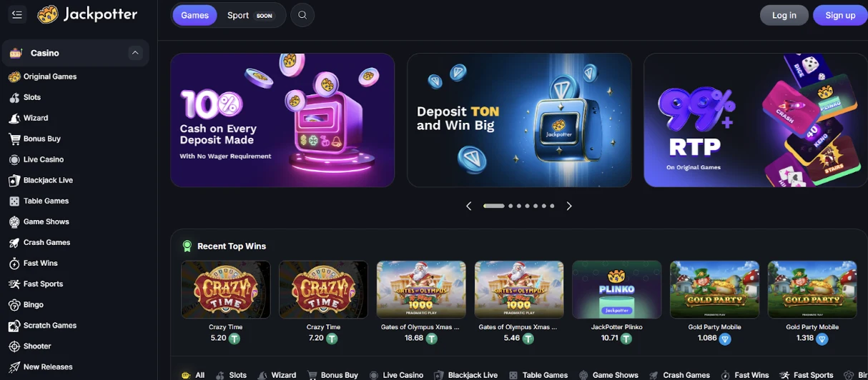Switch to the Games toggle

(194, 15)
